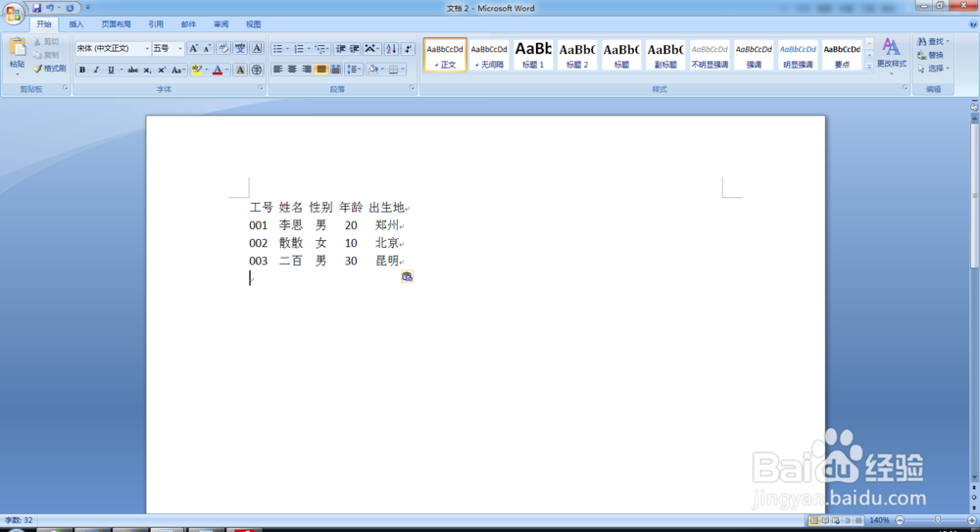This screenshot has width=980, height=532.
Task: Activate Format Painter (格式刷)
Action: [x=50, y=69]
